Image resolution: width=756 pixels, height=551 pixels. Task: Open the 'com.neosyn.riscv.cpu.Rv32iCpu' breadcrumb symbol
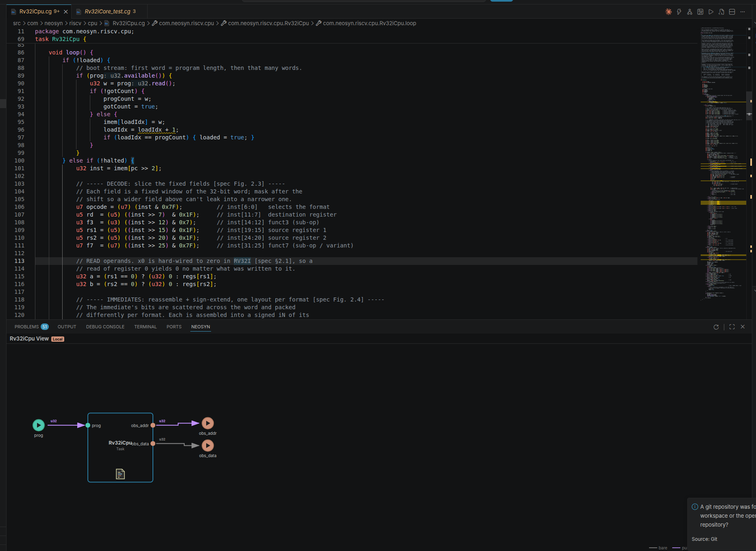pyautogui.click(x=265, y=23)
